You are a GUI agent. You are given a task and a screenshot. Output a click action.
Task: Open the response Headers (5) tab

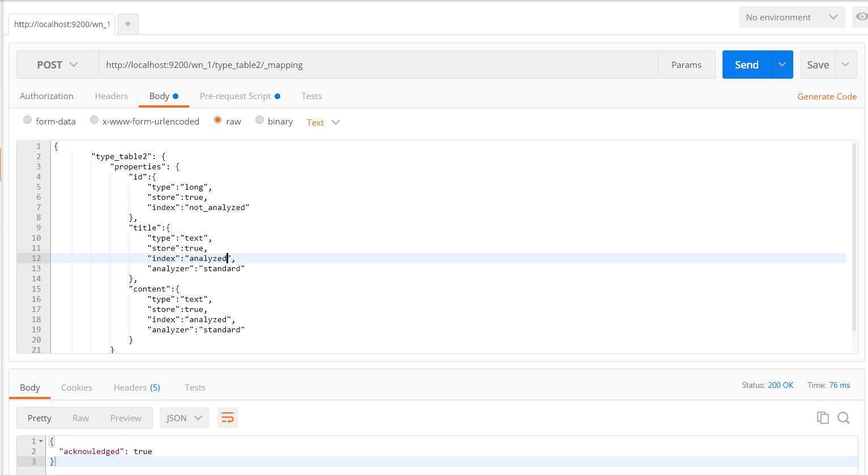pyautogui.click(x=136, y=387)
